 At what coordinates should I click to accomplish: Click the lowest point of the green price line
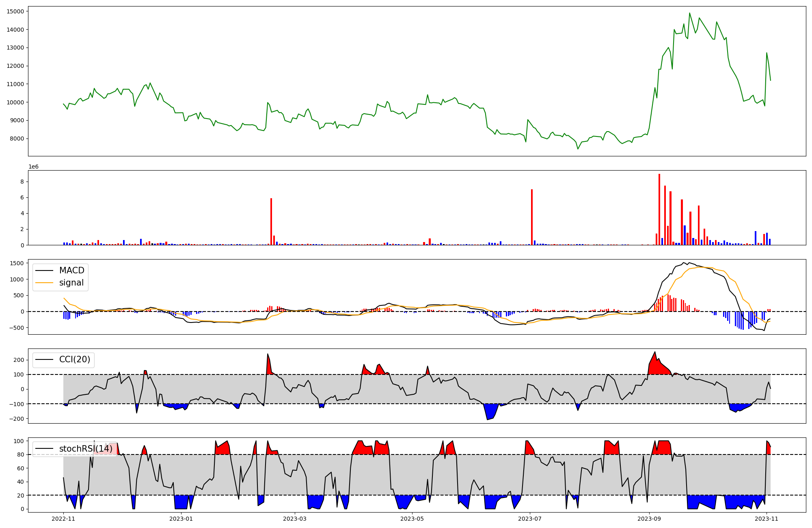[578, 149]
